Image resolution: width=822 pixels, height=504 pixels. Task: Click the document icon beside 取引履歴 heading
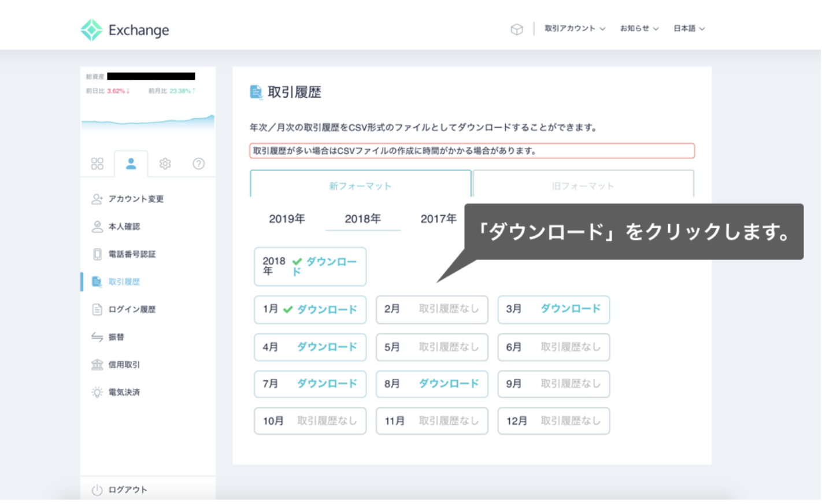[256, 91]
